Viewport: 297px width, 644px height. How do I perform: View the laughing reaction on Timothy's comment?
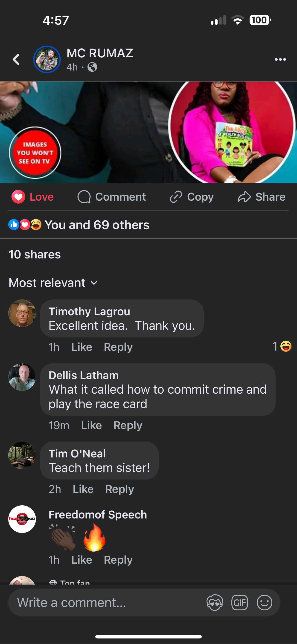(282, 346)
